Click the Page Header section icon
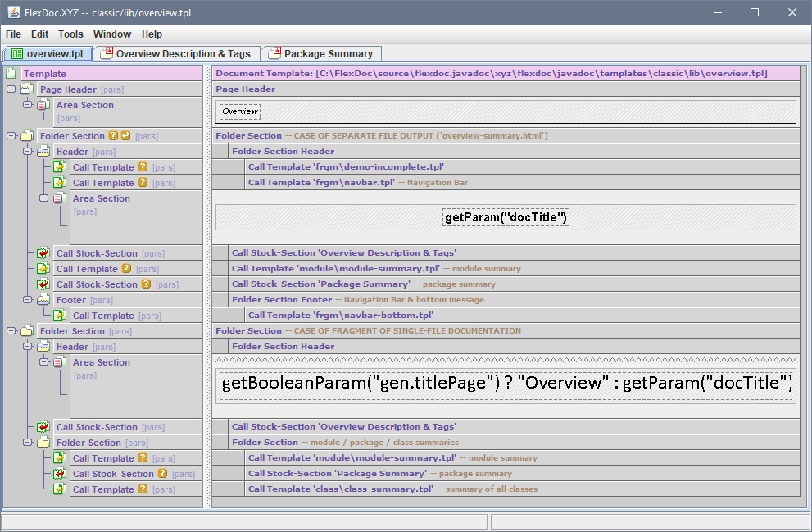The width and height of the screenshot is (812, 532). coord(27,89)
